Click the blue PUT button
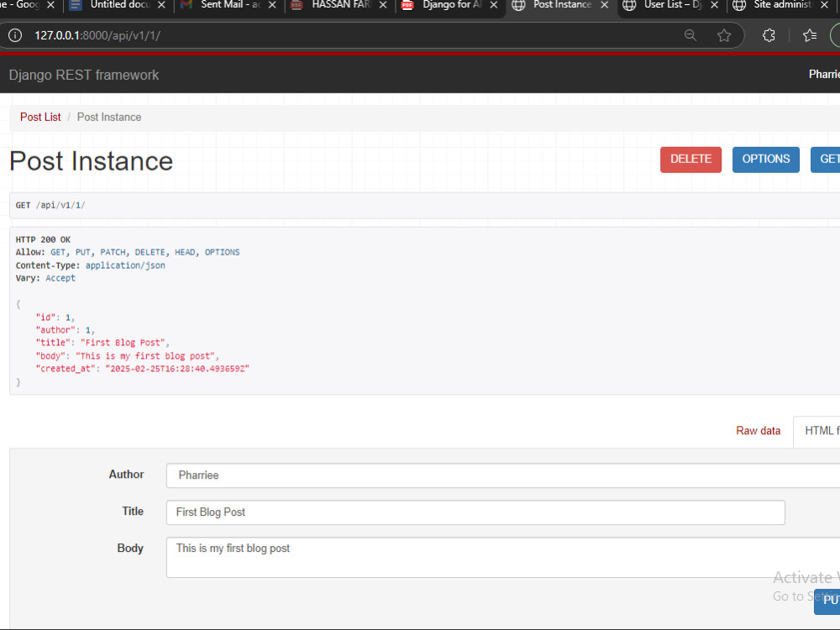 827,601
